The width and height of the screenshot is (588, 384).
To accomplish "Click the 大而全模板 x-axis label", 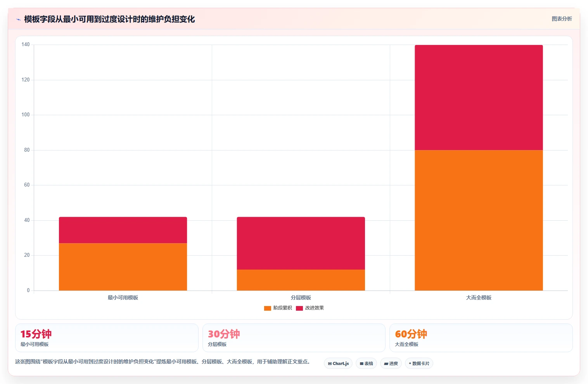I will [x=479, y=298].
